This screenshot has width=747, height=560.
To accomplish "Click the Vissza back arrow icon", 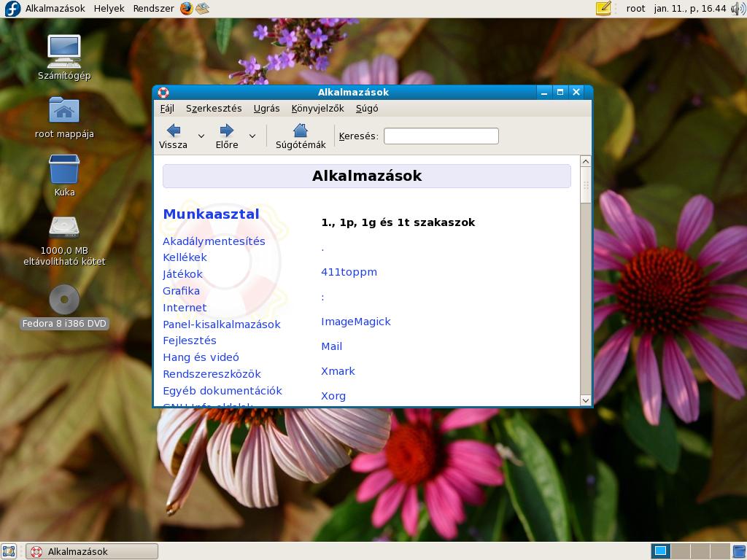I will 173,131.
